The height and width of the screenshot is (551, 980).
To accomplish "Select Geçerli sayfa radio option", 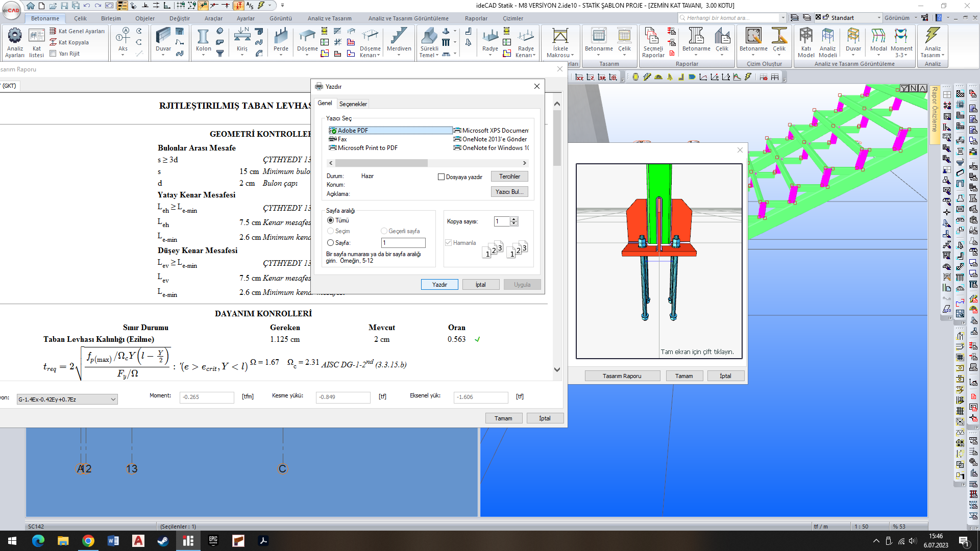I will click(384, 231).
